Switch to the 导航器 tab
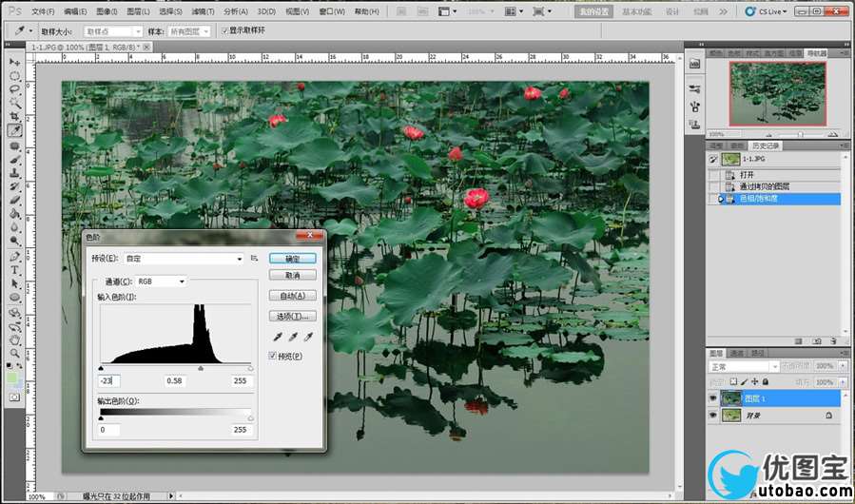The height and width of the screenshot is (504, 855). coord(816,53)
